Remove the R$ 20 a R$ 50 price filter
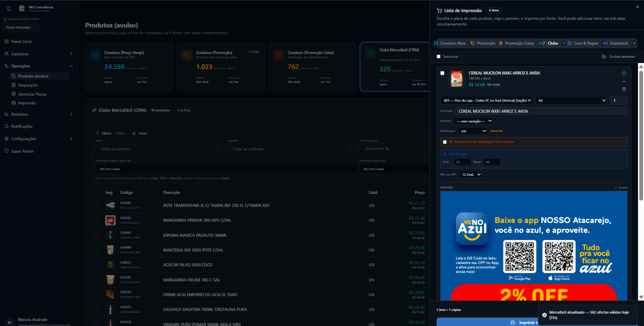Viewport: 644px width, 326px height. 387,149
